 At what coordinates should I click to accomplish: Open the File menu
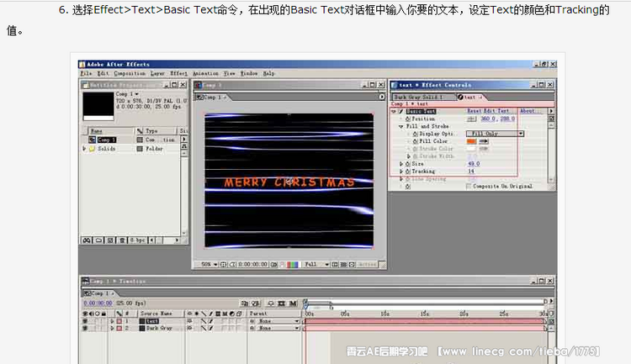click(86, 73)
